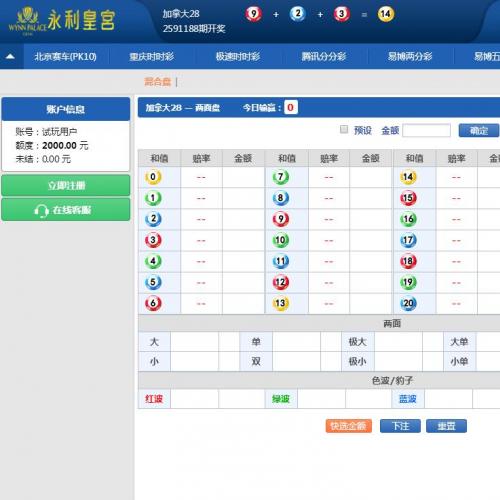Focus the 金额 amount input field
The height and width of the screenshot is (500, 500).
point(426,130)
